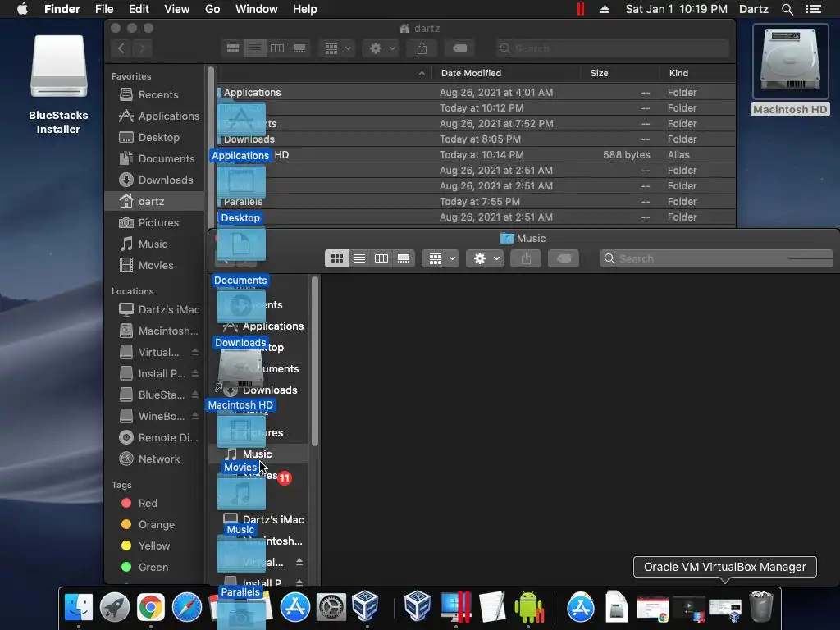This screenshot has width=840, height=630.
Task: Open group-by dropdown in Music window
Action: pyautogui.click(x=441, y=258)
